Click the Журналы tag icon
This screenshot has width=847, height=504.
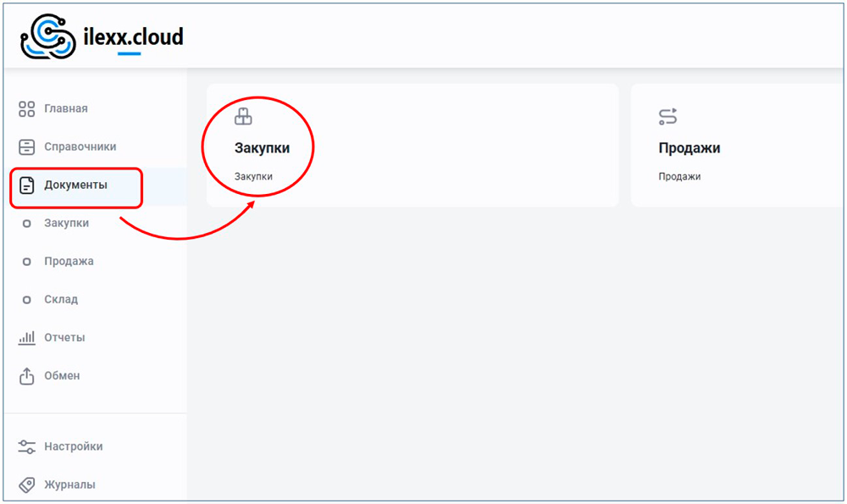click(x=26, y=485)
